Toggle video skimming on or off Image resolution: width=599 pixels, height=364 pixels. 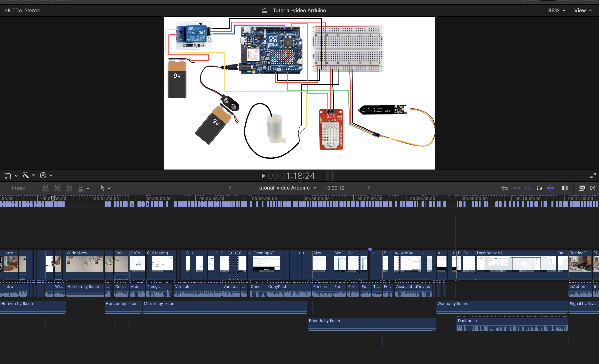pos(516,188)
